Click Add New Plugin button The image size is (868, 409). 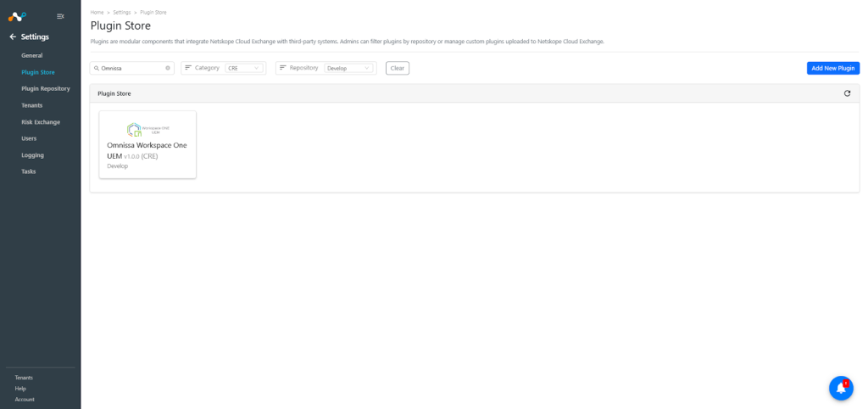(833, 68)
